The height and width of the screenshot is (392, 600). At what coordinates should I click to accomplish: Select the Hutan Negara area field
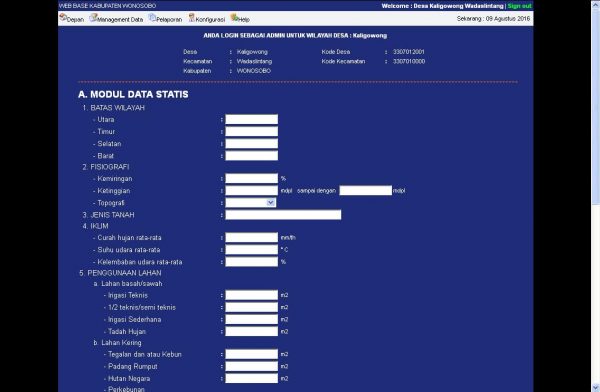251,379
